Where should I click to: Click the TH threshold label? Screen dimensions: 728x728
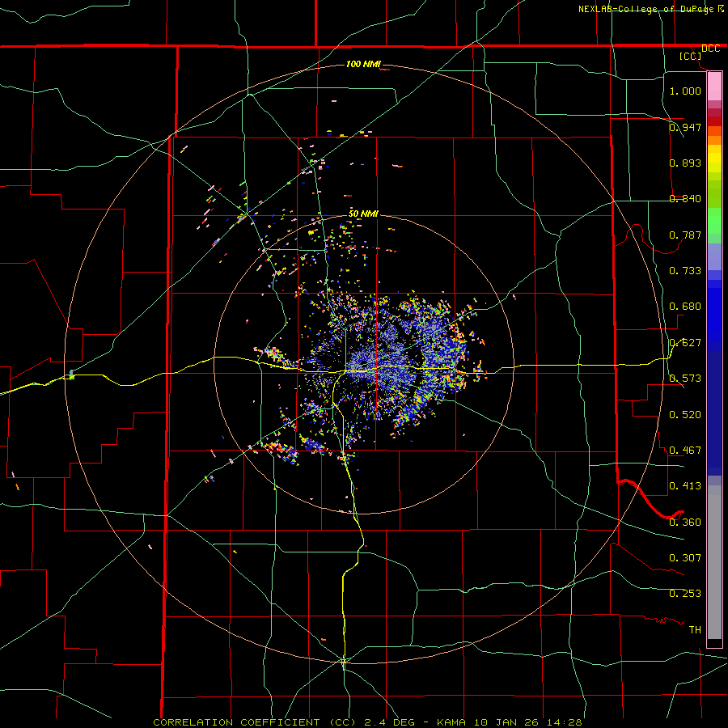pyautogui.click(x=695, y=629)
